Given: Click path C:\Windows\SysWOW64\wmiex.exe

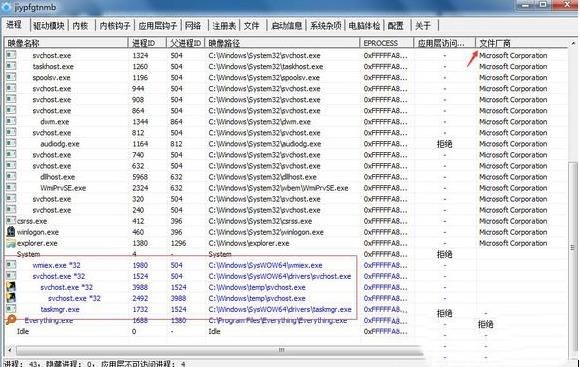Looking at the screenshot, I should click(265, 265).
